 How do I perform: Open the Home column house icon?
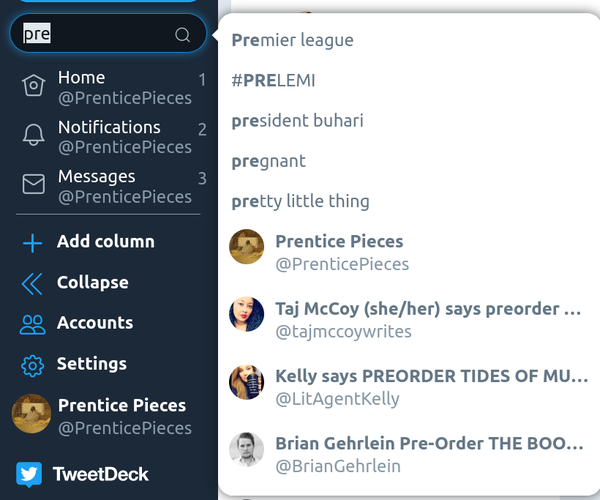pos(33,85)
